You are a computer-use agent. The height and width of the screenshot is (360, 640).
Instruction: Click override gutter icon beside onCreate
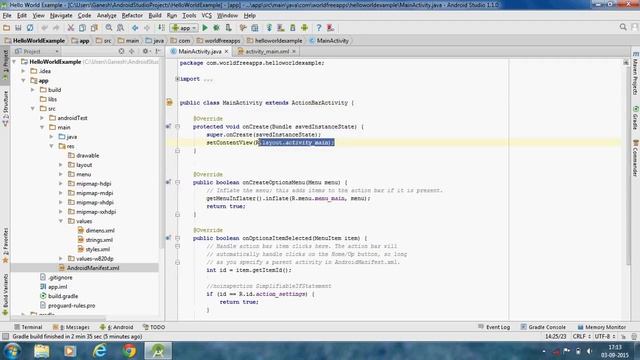(168, 127)
